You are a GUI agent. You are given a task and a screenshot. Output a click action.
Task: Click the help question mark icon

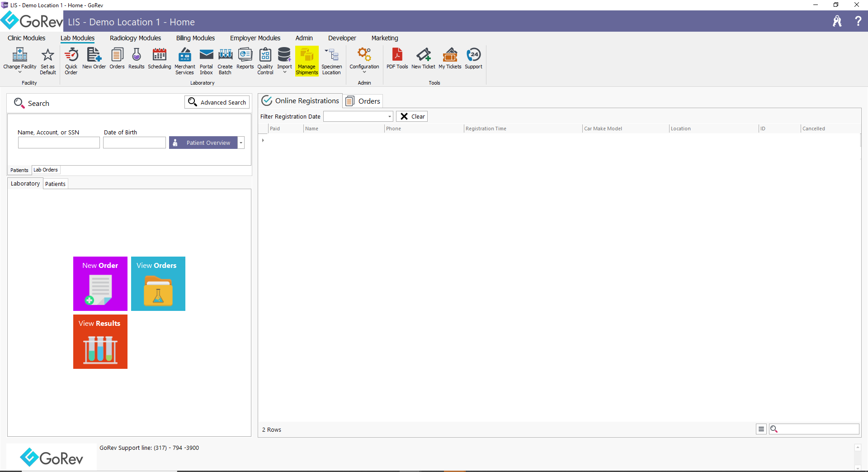point(858,21)
